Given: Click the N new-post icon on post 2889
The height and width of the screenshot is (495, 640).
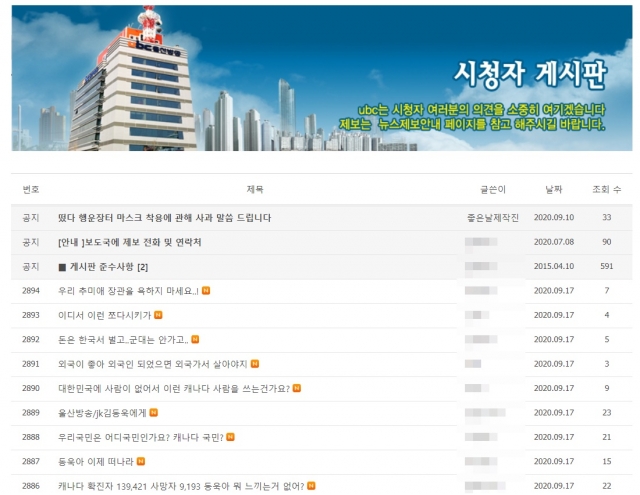Looking at the screenshot, I should pyautogui.click(x=153, y=413).
